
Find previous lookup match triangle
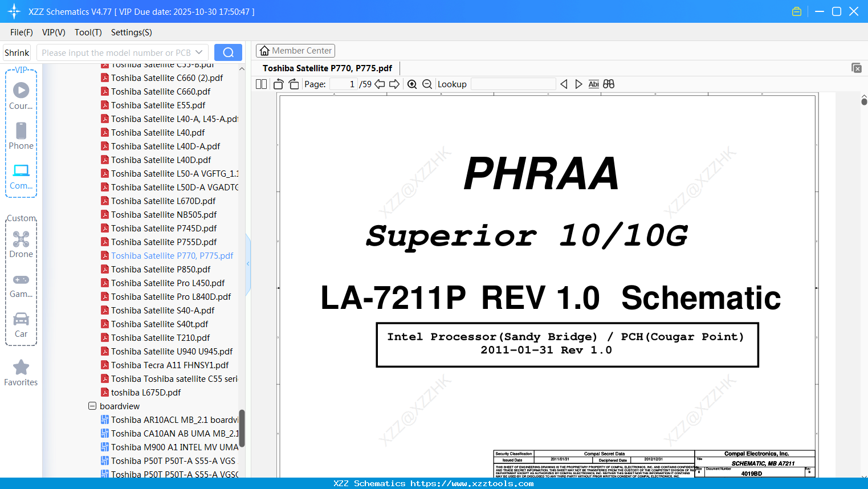[x=564, y=84]
